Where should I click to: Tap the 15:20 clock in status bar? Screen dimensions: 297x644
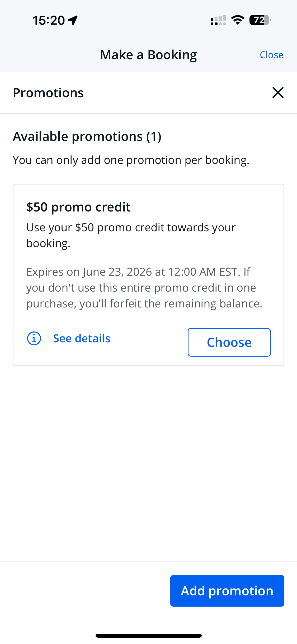(x=49, y=20)
